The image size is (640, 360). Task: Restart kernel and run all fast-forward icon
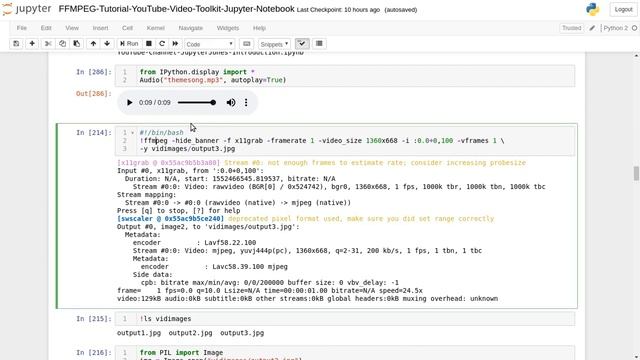coord(175,44)
